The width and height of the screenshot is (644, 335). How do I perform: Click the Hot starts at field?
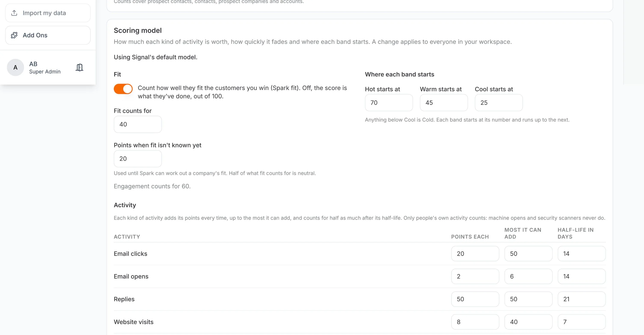[389, 102]
